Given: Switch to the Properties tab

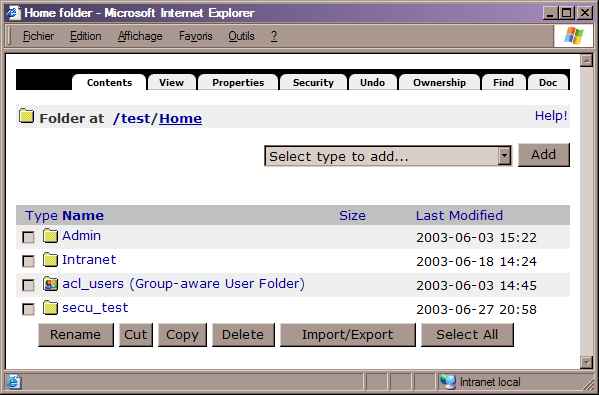Looking at the screenshot, I should [x=238, y=83].
